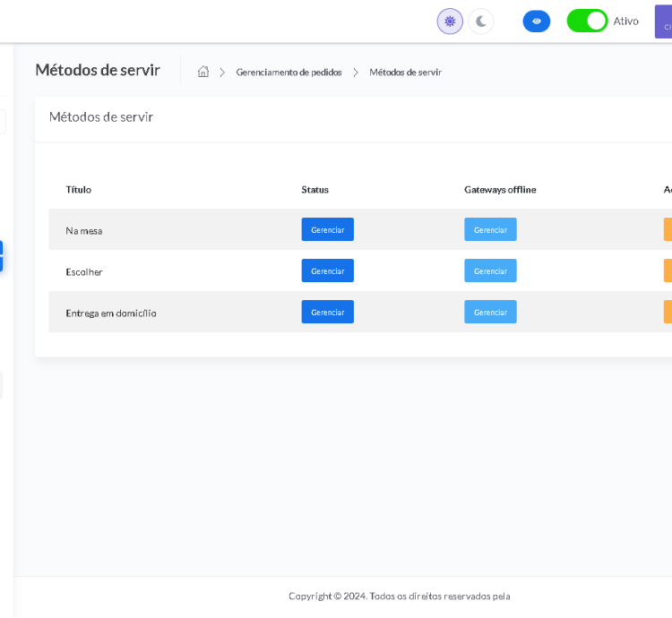Select the Escolher title cell

tap(84, 272)
